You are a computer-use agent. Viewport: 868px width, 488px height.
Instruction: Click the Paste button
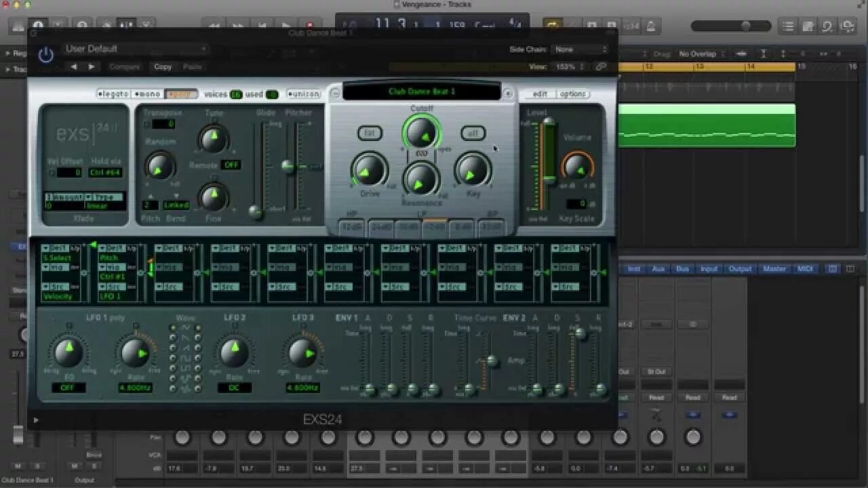click(193, 66)
